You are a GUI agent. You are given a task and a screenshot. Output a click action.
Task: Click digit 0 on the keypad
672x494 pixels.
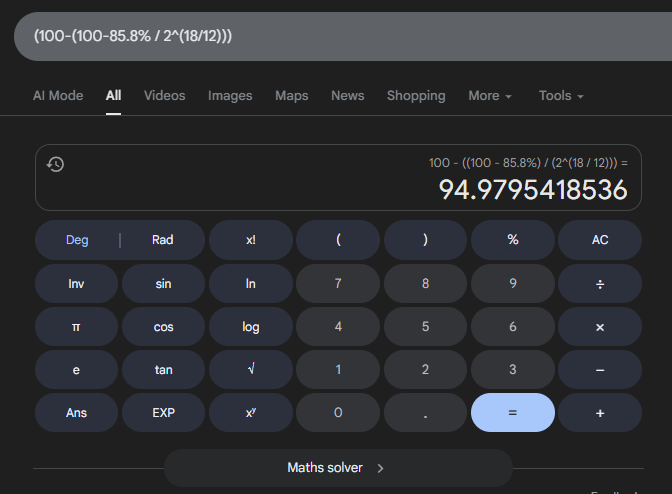[x=338, y=413]
